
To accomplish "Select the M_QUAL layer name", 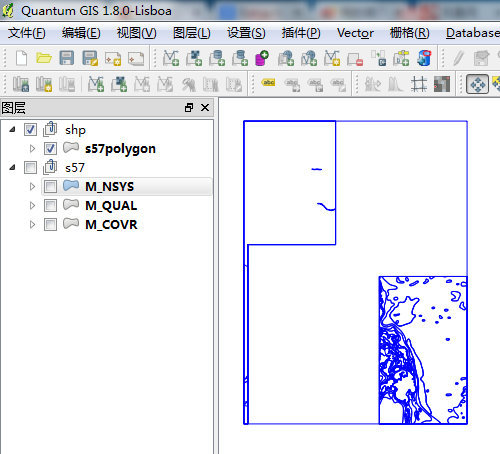I will (111, 206).
